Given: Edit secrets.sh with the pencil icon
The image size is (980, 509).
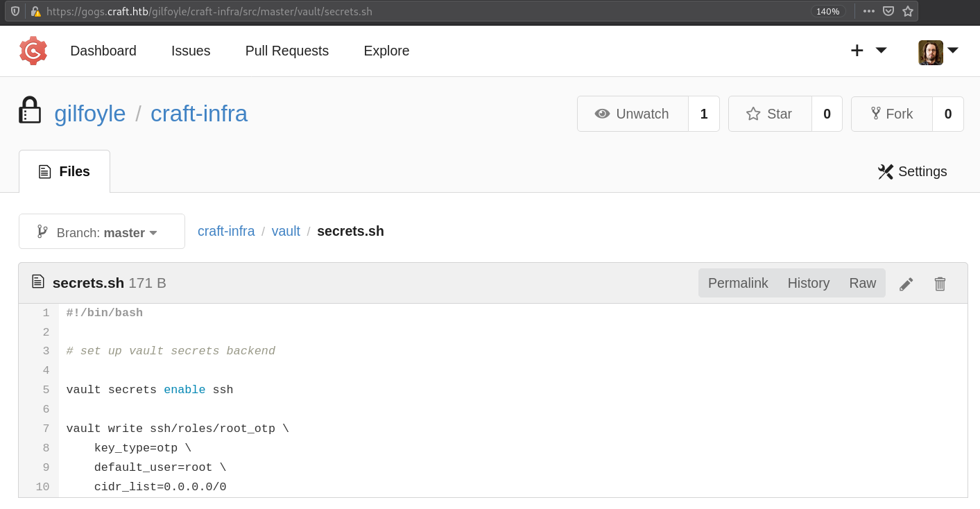Looking at the screenshot, I should pos(906,284).
